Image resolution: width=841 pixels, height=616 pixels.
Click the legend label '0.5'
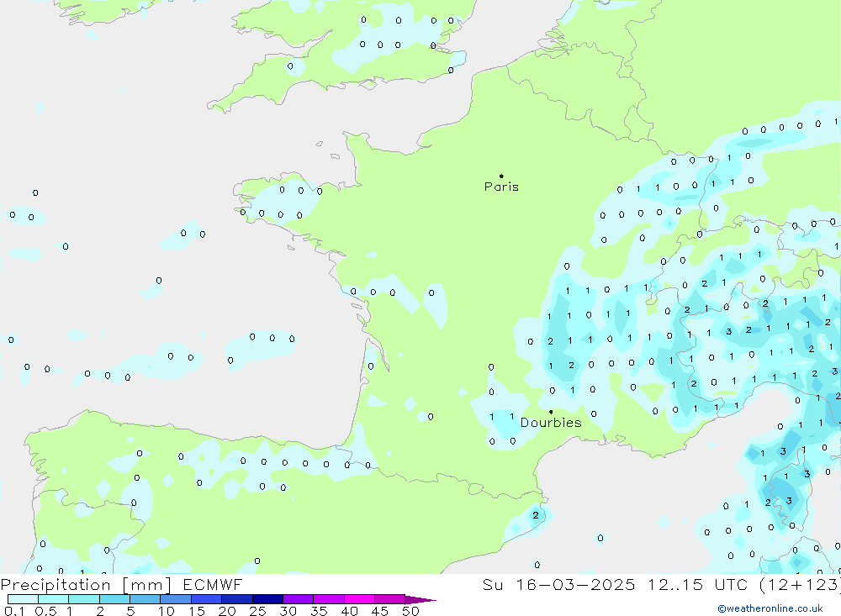pyautogui.click(x=45, y=611)
